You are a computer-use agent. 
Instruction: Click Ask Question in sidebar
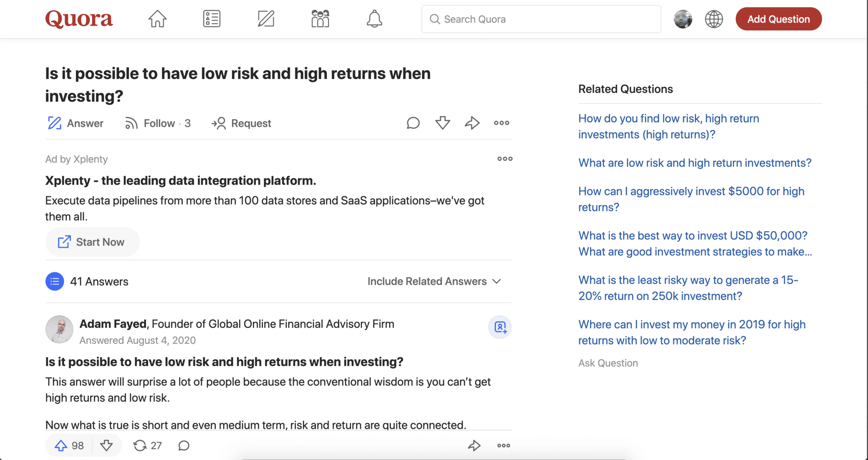tap(608, 363)
